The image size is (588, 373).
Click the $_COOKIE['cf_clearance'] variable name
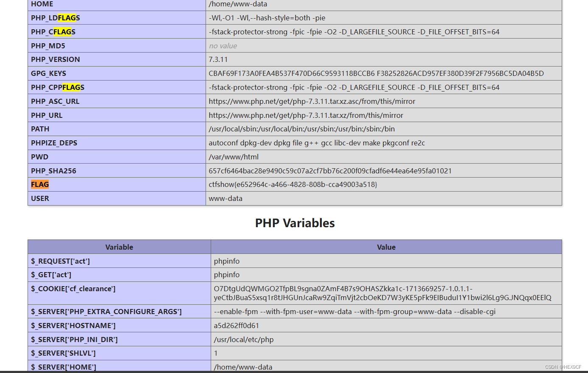tap(73, 289)
